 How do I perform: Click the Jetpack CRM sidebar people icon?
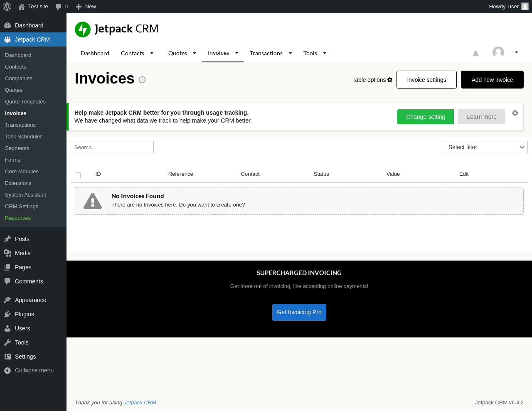pos(7,39)
